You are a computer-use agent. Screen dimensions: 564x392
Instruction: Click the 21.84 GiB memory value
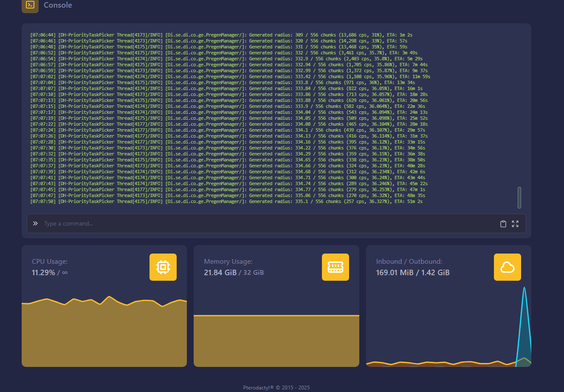(220, 273)
